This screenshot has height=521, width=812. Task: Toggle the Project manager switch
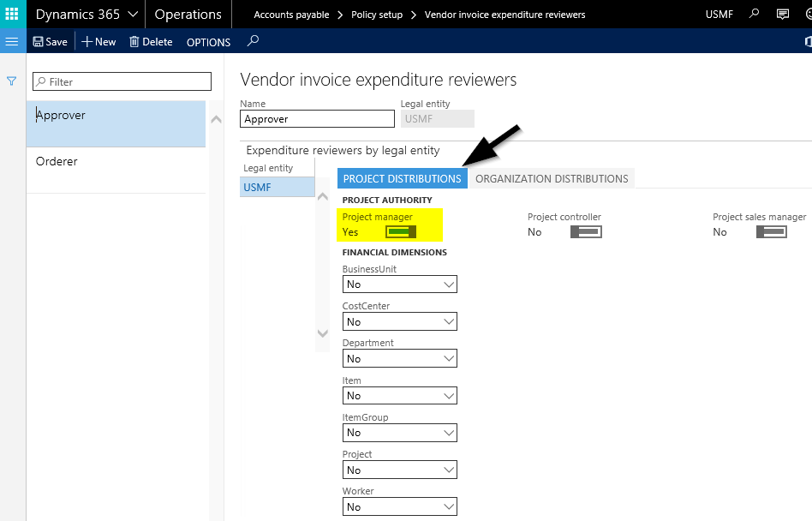400,232
